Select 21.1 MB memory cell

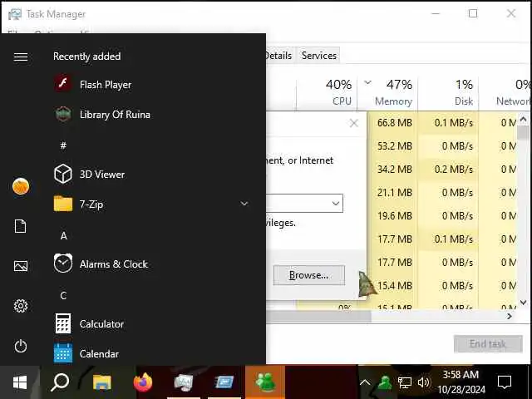(395, 192)
